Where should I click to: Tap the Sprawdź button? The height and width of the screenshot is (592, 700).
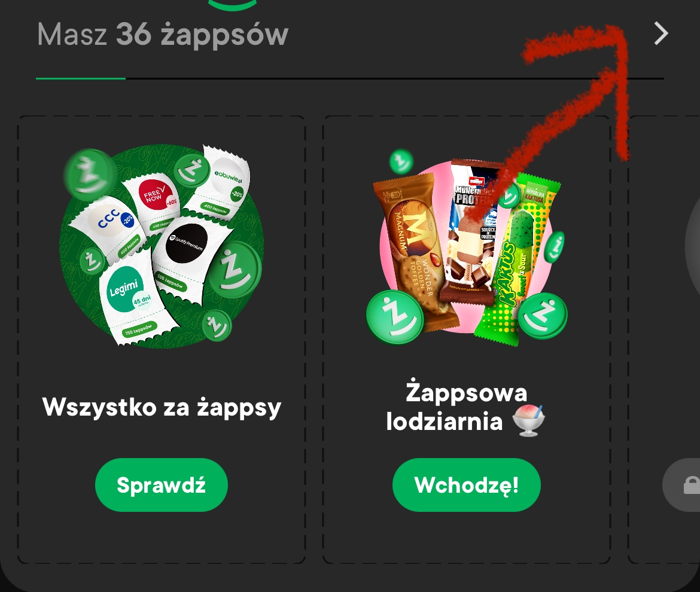click(161, 484)
